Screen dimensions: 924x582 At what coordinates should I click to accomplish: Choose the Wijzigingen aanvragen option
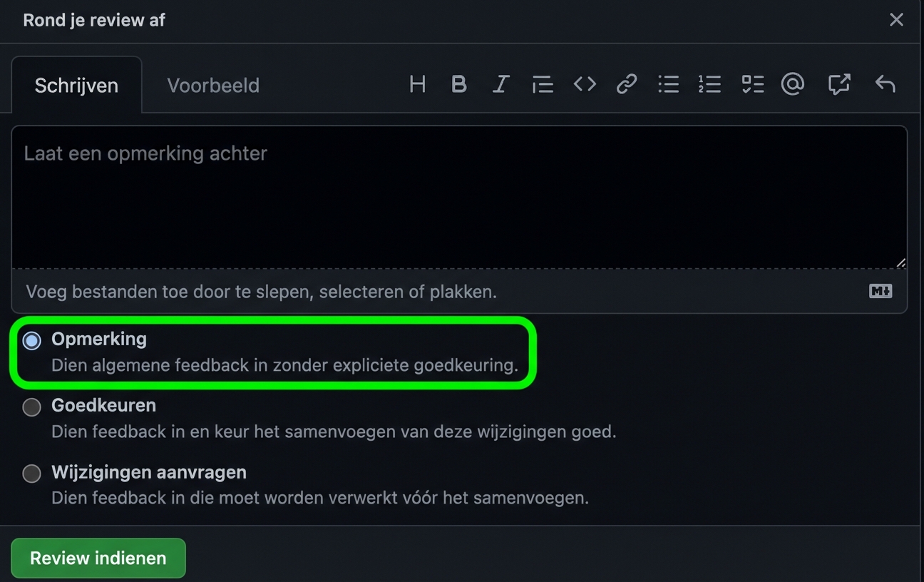32,474
